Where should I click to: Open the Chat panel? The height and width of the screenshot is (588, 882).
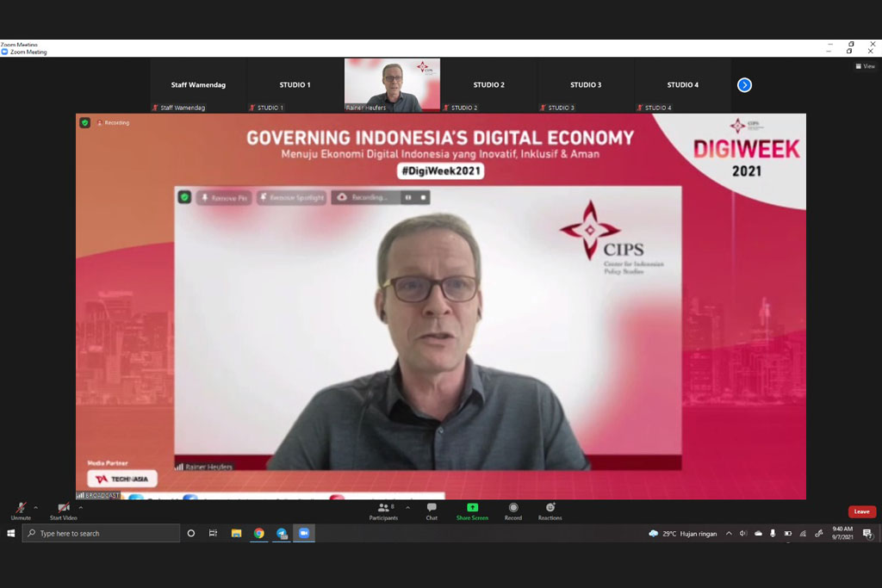[432, 511]
